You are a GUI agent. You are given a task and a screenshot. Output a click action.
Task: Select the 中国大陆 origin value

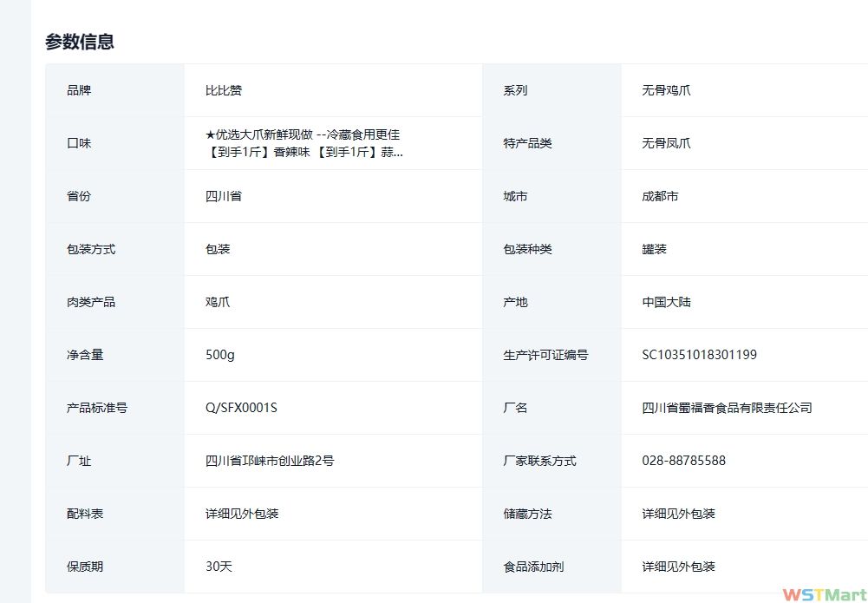(x=666, y=302)
